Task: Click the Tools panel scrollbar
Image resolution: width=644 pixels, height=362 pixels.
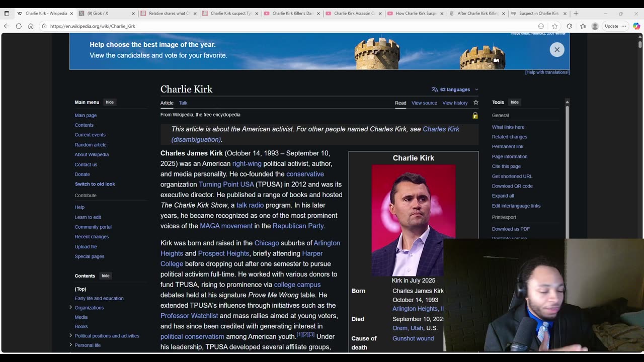Action: [568, 171]
